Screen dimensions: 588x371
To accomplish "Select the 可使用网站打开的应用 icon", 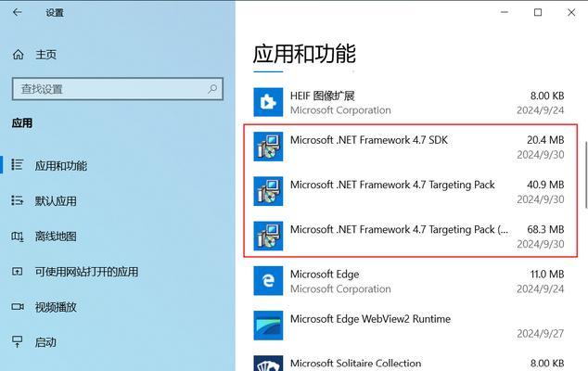I will (x=18, y=271).
